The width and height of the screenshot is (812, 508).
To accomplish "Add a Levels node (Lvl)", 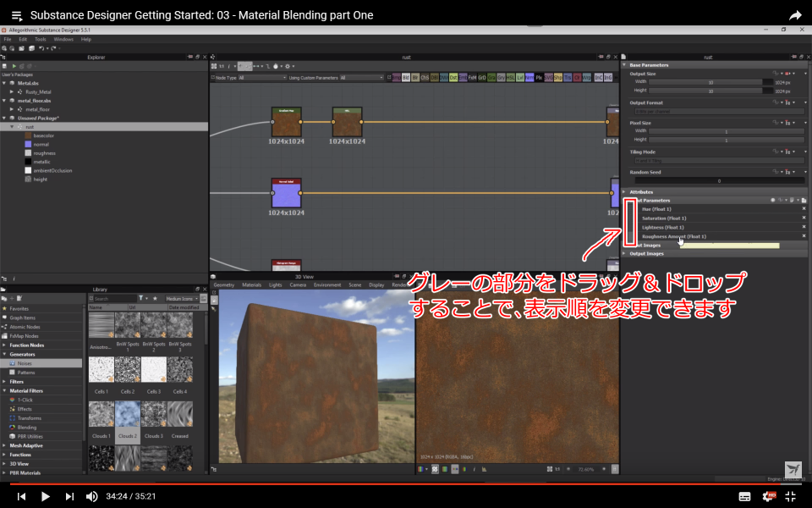I will click(x=520, y=78).
